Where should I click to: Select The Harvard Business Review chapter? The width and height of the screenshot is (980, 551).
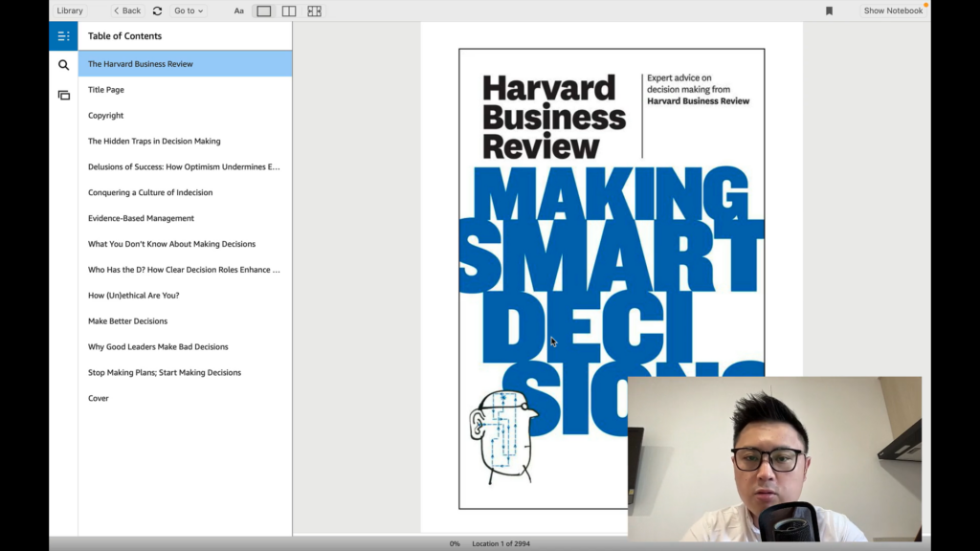(x=185, y=64)
